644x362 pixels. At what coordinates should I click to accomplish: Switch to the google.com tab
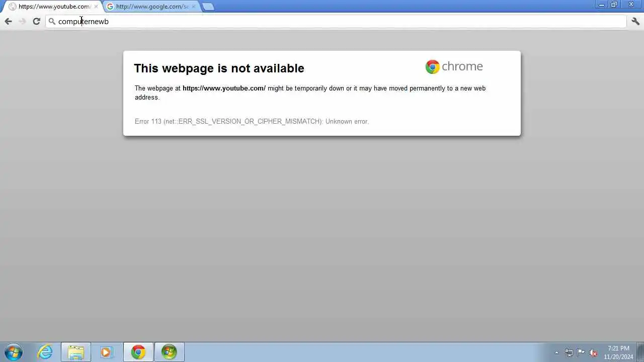point(151,7)
